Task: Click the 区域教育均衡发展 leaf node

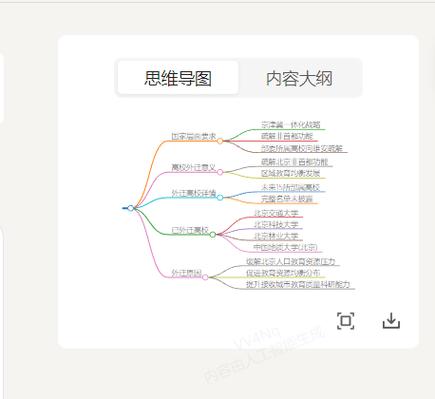Action: (x=291, y=173)
